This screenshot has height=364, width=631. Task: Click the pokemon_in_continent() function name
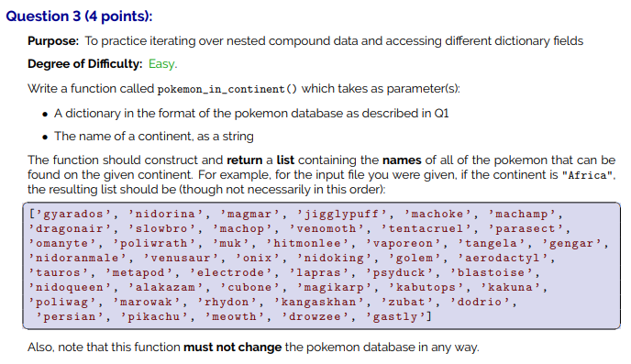click(x=227, y=89)
